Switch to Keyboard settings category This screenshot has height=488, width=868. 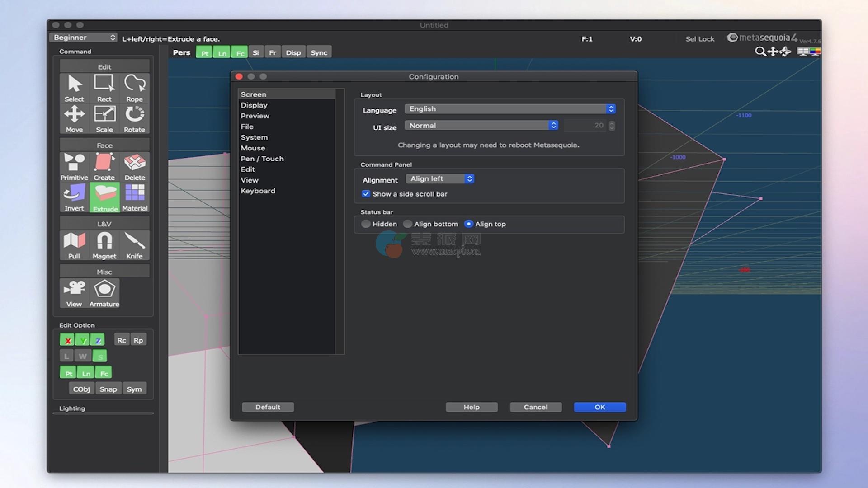[258, 191]
